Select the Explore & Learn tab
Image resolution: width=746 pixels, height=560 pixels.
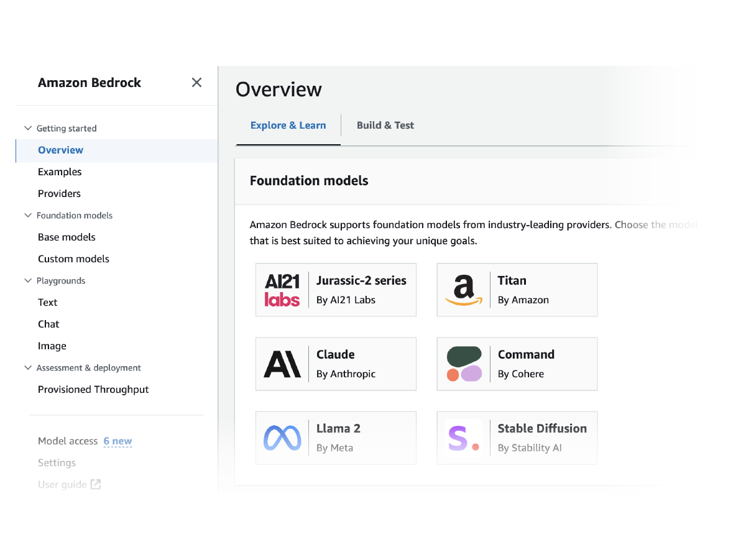(288, 125)
